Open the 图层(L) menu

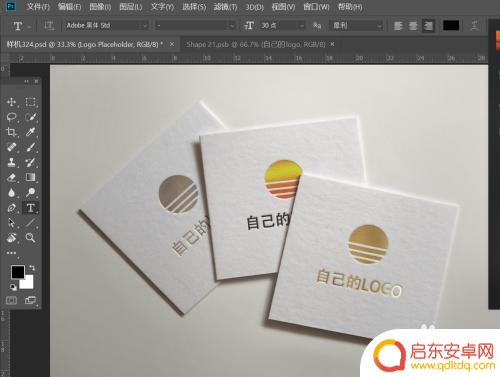(131, 7)
